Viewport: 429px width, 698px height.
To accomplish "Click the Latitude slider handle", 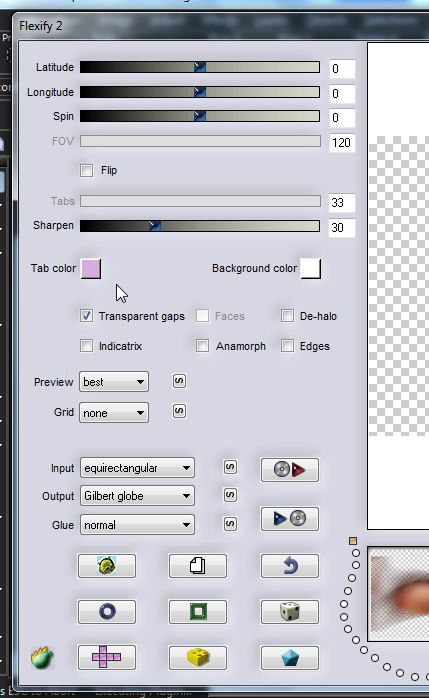I will click(200, 67).
